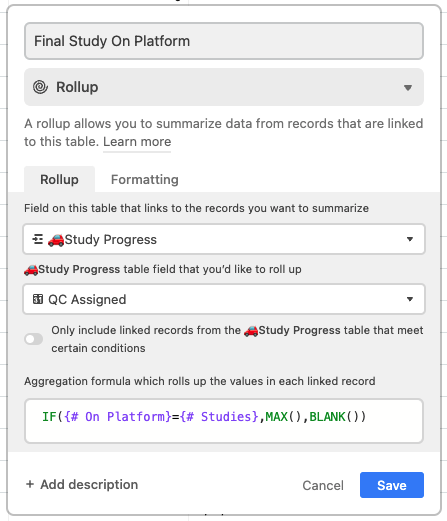Expand the field type dropdown arrow
The image size is (447, 521).
[408, 88]
